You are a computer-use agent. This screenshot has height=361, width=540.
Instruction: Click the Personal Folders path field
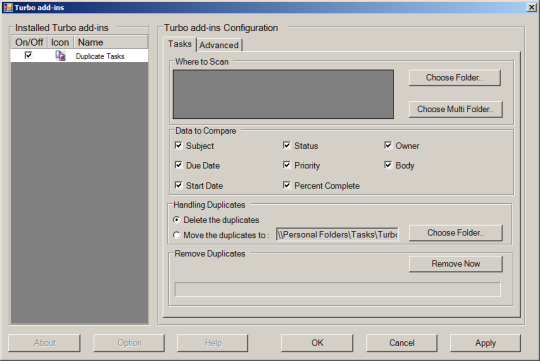point(337,235)
